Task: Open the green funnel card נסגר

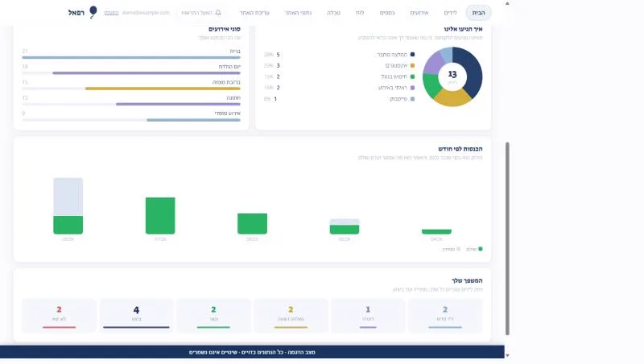Action: pyautogui.click(x=213, y=316)
